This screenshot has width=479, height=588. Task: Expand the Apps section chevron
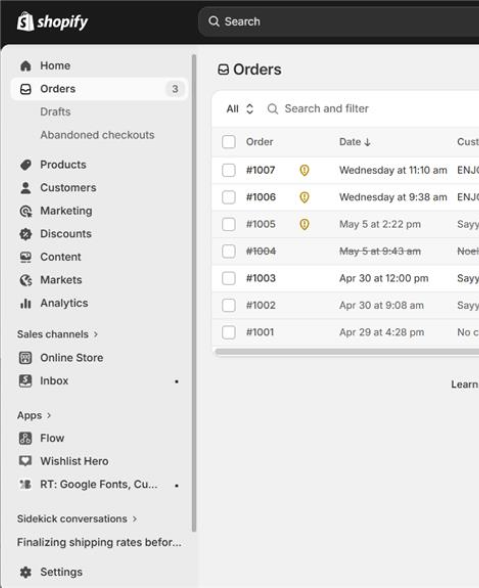[49, 416]
